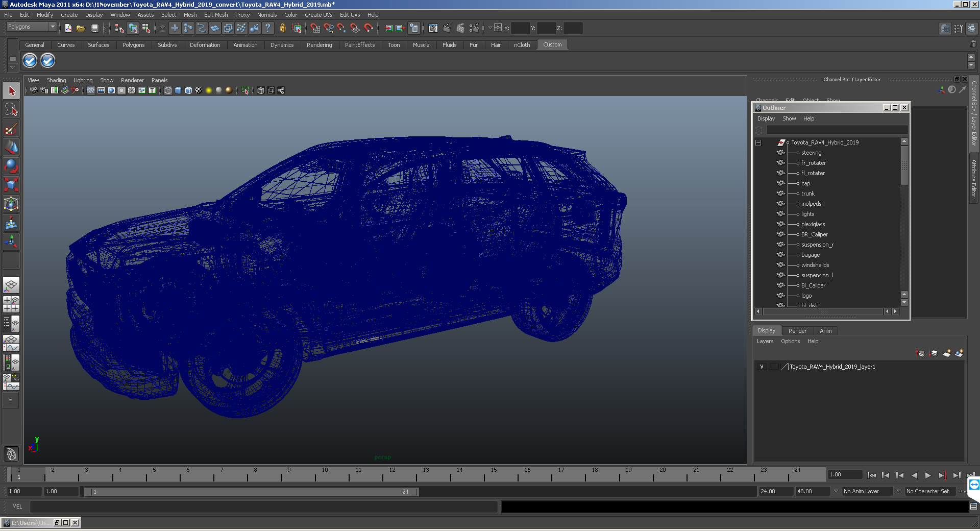
Task: Click the Scale tool icon
Action: [11, 184]
